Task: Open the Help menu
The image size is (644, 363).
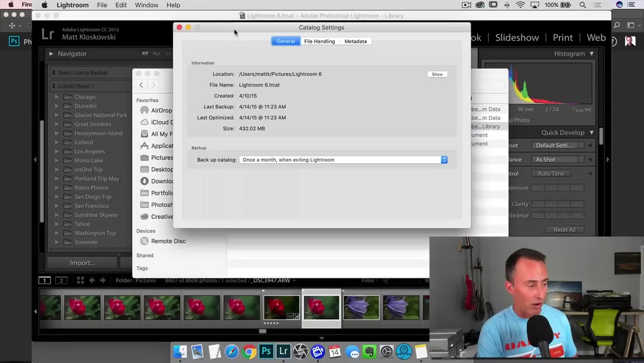Action: click(173, 5)
